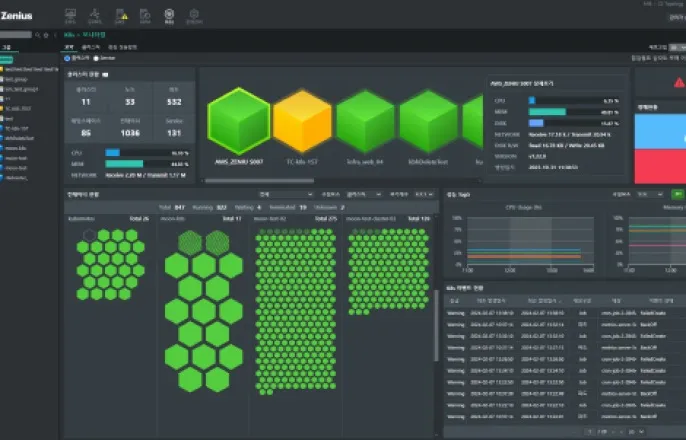686x440 pixels.
Task: Open the dropdown in the Top5 chart header
Action: click(x=649, y=194)
